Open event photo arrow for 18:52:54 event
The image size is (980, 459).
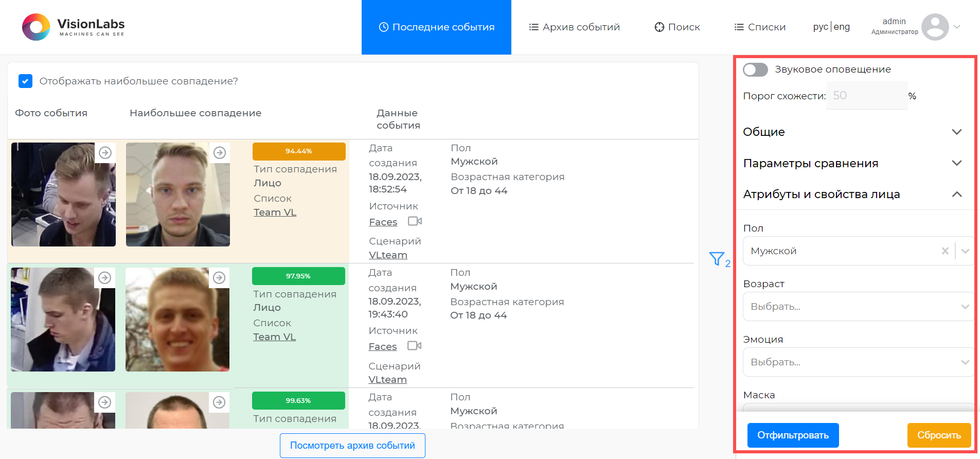tap(105, 153)
